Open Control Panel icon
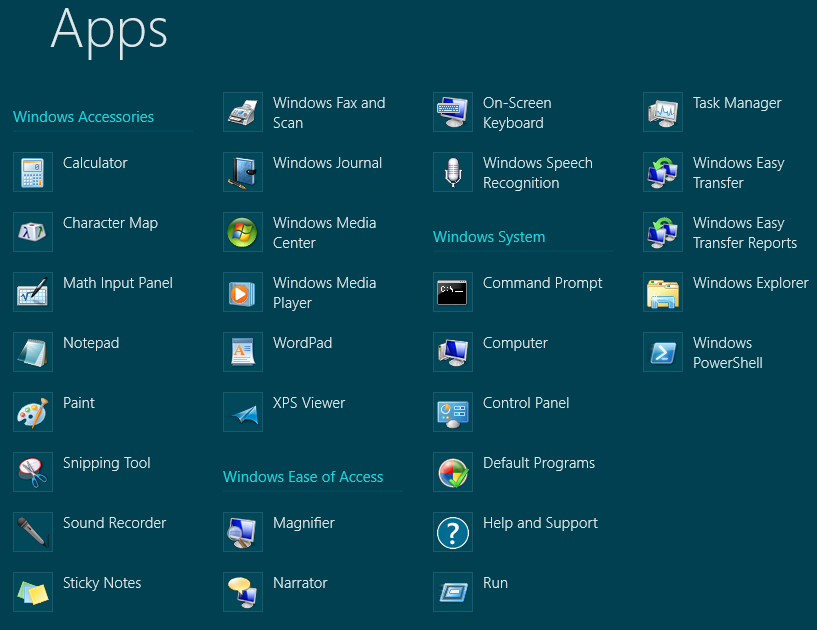 point(453,412)
